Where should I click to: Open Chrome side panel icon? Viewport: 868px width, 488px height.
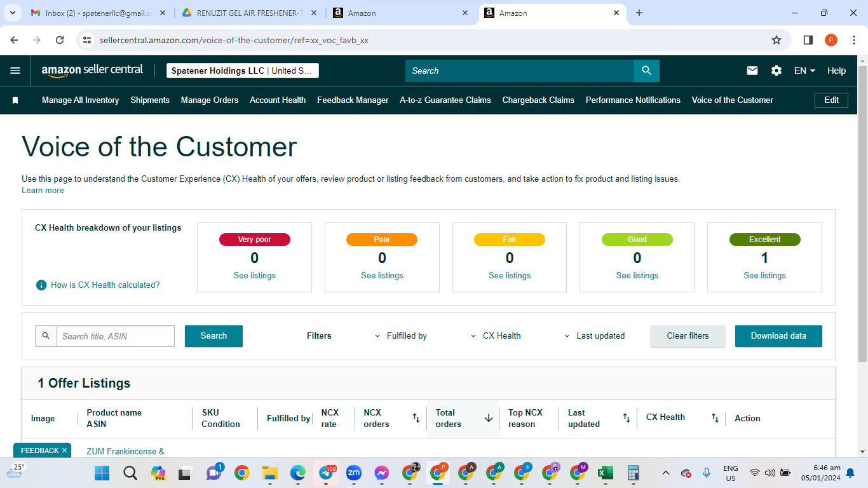808,40
